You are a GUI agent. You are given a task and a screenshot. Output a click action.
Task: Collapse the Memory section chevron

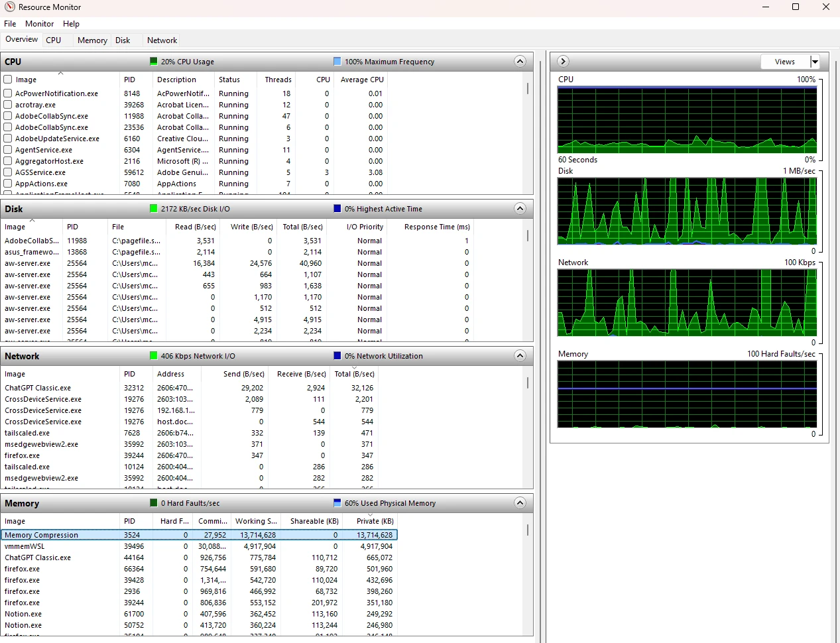click(x=520, y=503)
